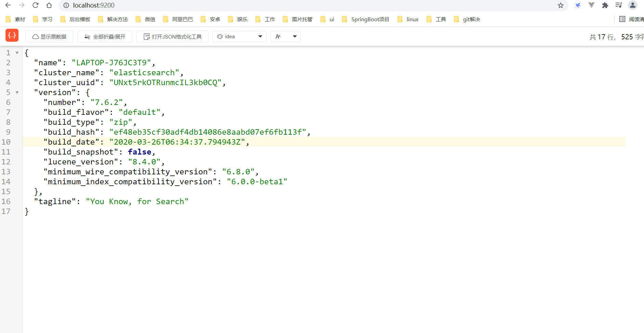Open the ui bookmark folder

click(x=327, y=19)
